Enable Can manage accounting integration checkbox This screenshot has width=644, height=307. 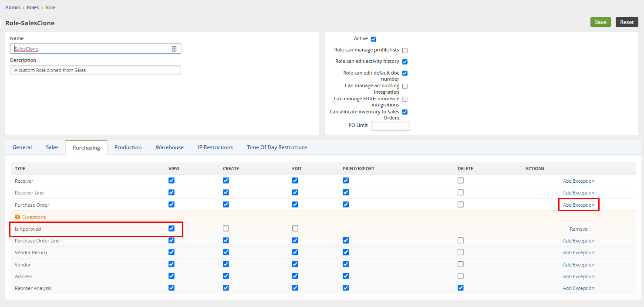point(405,86)
